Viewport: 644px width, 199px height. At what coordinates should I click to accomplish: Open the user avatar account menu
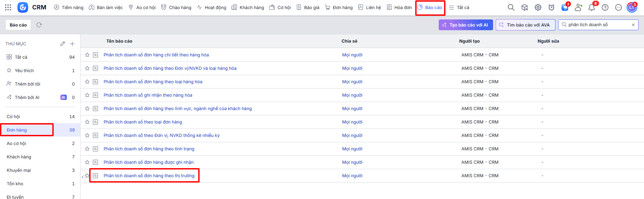[x=632, y=7]
